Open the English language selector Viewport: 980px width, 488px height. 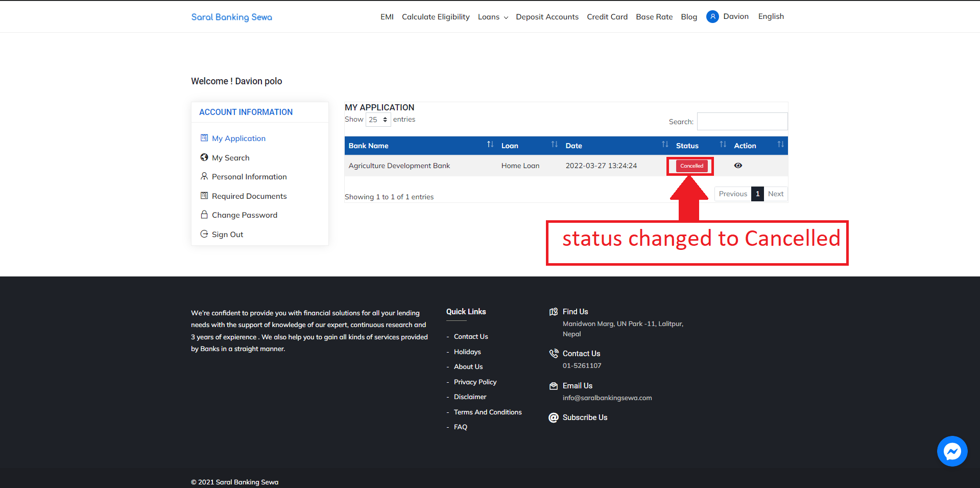[x=771, y=16]
